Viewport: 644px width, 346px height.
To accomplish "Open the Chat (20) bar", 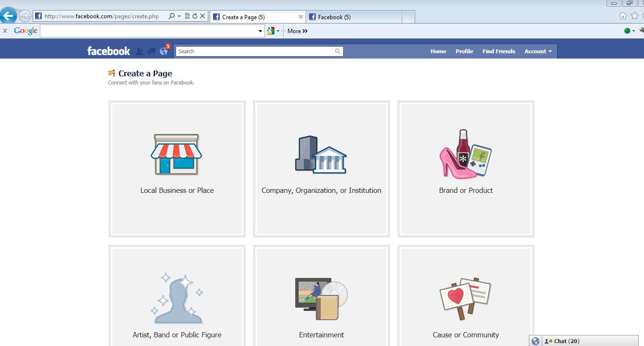I will 590,341.
